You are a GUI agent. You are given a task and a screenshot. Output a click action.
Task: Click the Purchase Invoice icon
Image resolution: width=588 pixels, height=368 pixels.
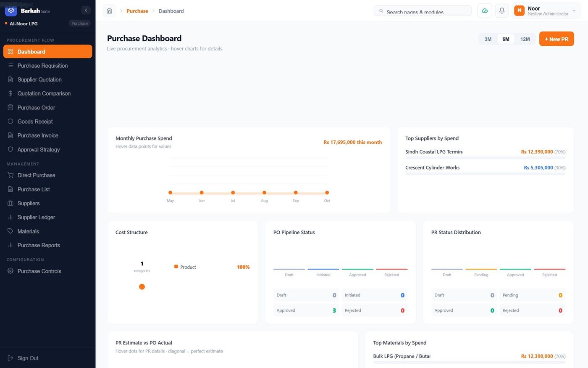pos(10,135)
